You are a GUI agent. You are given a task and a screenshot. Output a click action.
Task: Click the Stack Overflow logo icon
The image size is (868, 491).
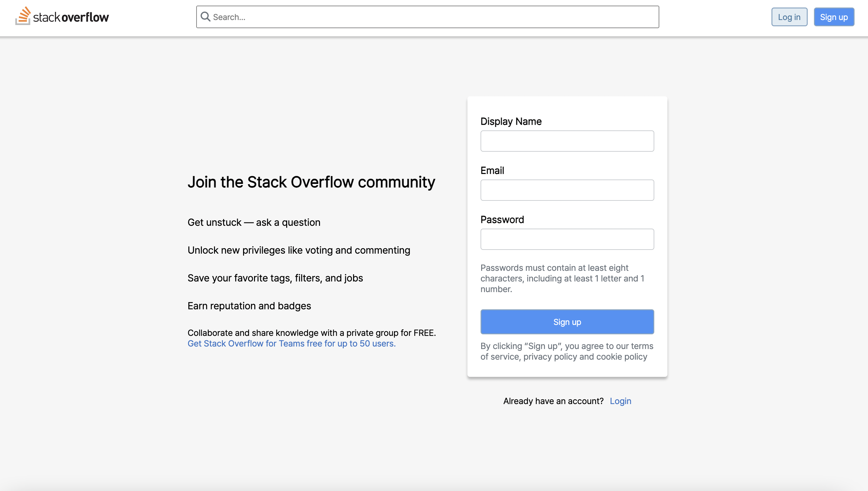pos(23,16)
